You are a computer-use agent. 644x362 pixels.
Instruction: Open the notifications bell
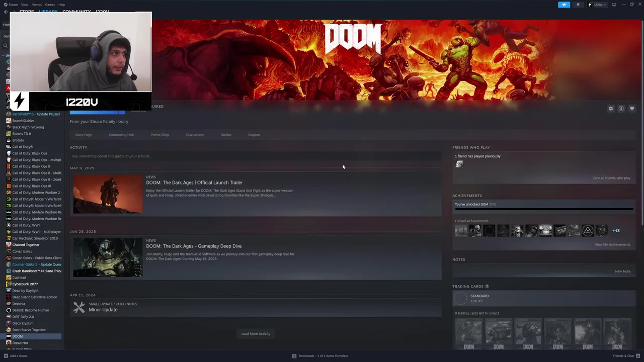[578, 5]
